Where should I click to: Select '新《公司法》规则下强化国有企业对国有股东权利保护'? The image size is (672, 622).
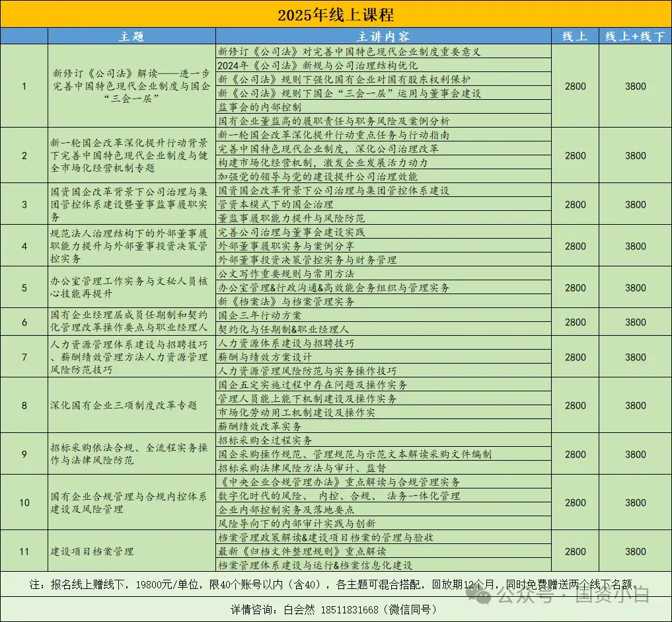[x=383, y=79]
